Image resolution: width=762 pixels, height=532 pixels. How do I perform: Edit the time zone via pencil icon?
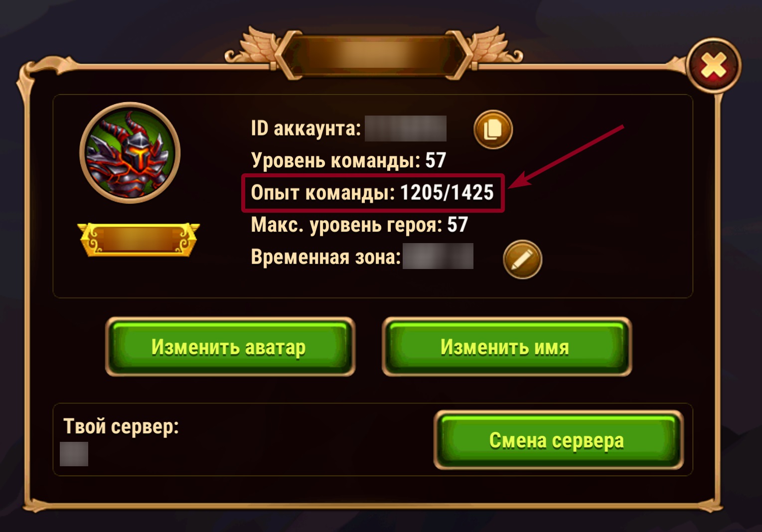click(x=522, y=259)
